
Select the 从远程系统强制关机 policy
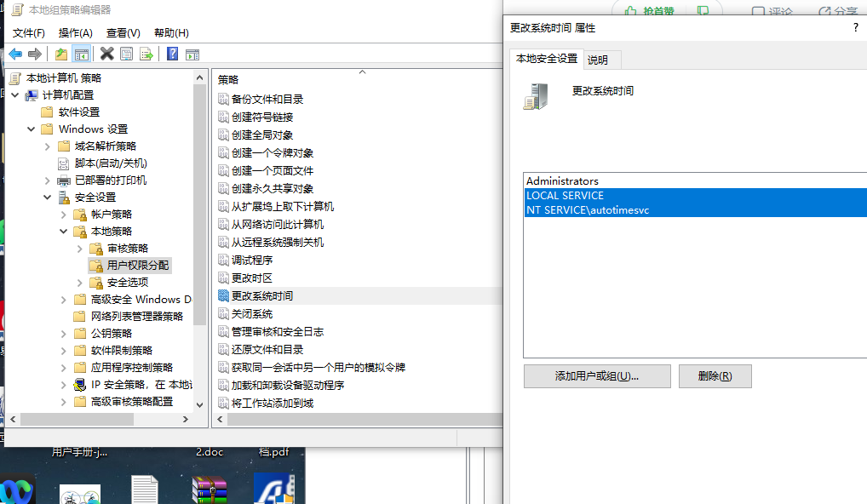(x=278, y=242)
